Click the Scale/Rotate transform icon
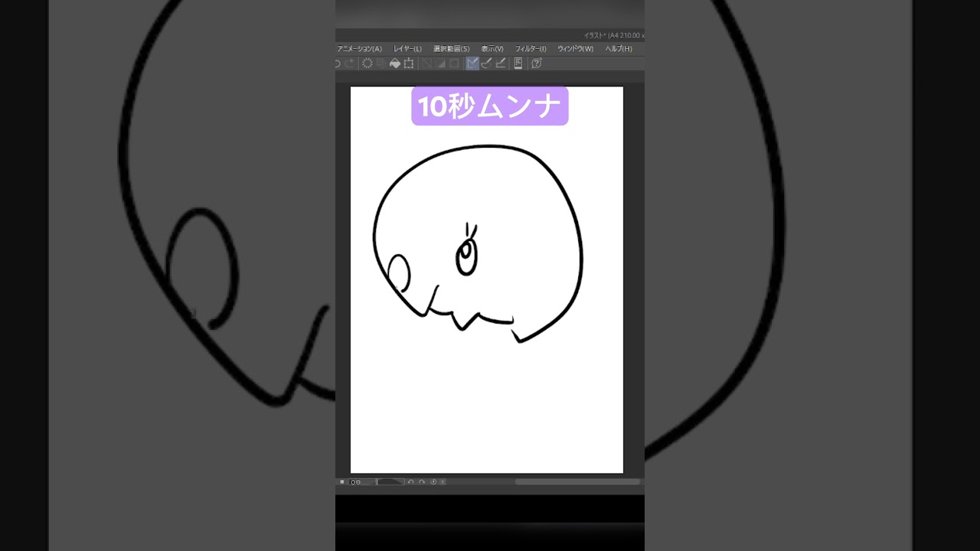 point(407,63)
